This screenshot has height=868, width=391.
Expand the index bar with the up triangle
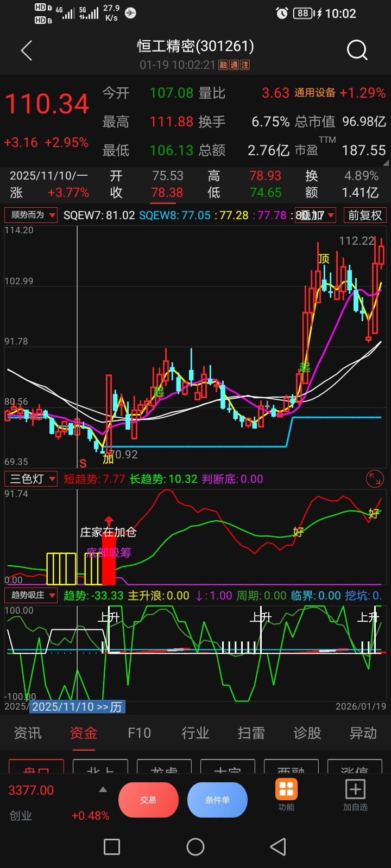point(103,790)
